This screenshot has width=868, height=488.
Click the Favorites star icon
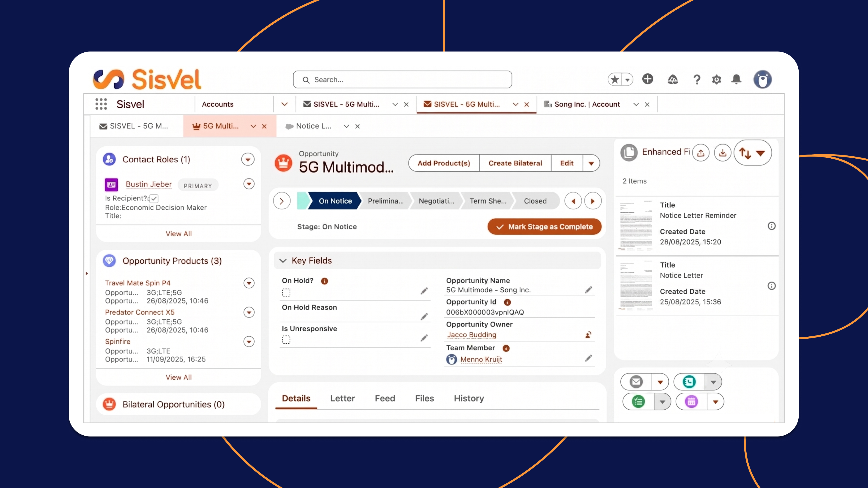615,80
